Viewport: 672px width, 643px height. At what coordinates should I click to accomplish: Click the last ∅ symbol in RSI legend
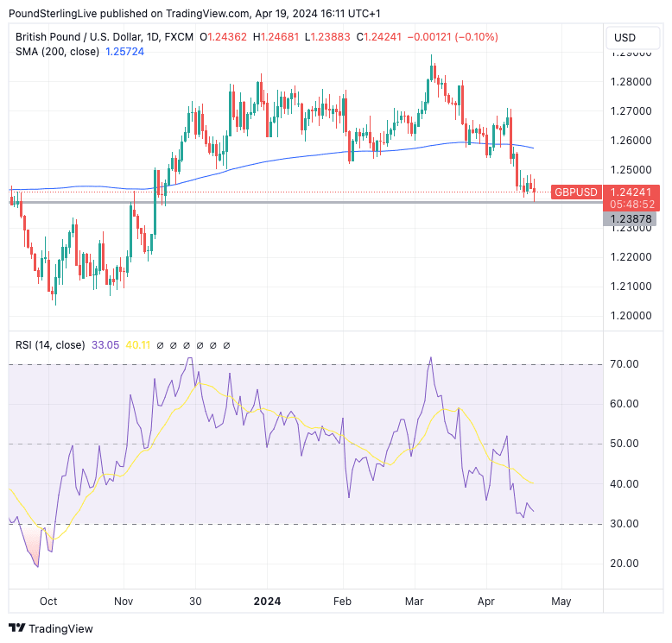click(x=226, y=345)
